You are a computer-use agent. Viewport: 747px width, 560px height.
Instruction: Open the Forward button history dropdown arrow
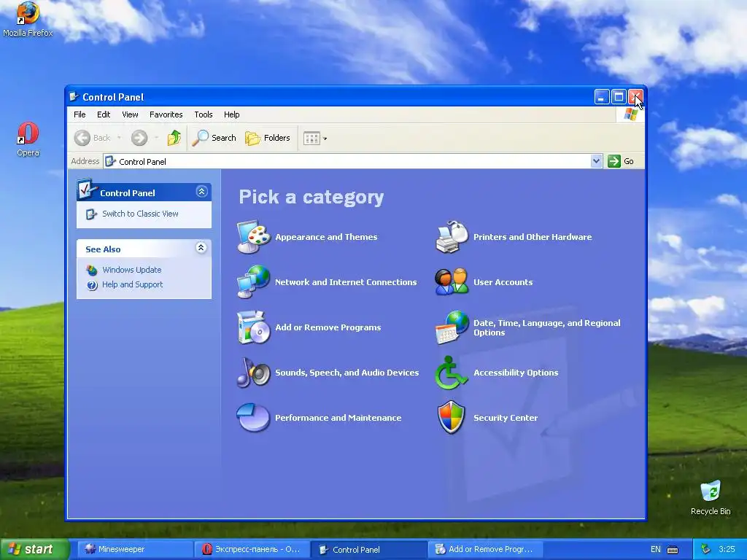pyautogui.click(x=156, y=138)
